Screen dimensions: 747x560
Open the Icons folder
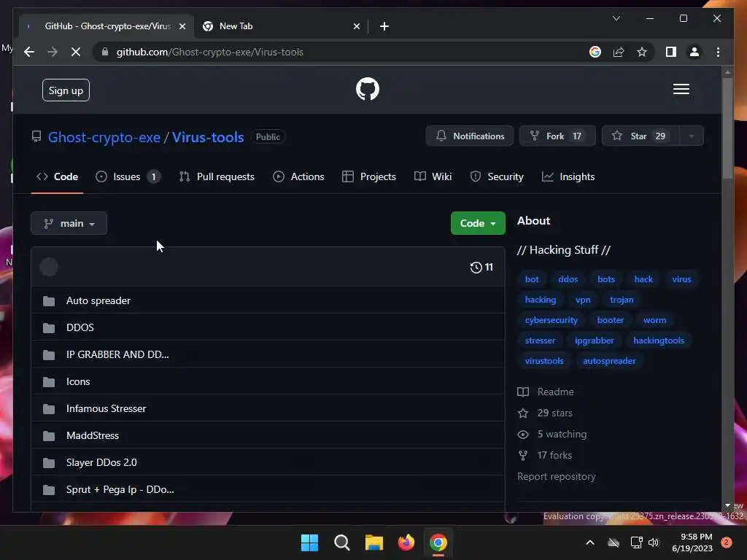78,382
